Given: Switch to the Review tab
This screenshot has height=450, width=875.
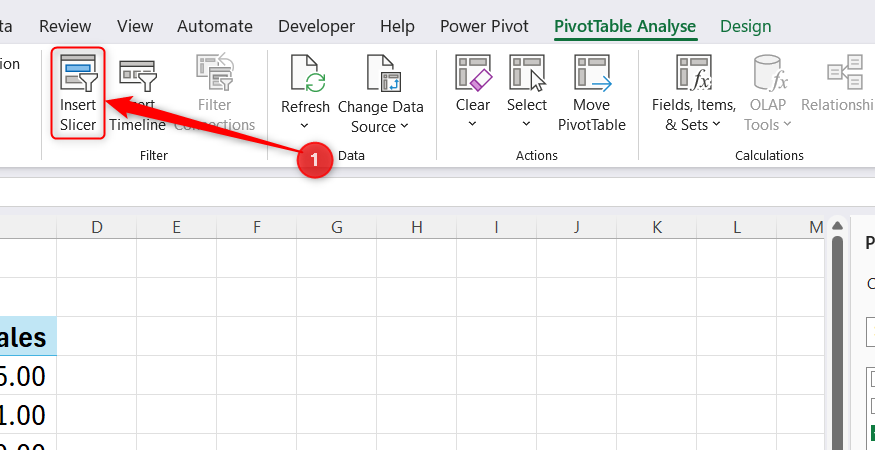Looking at the screenshot, I should (x=65, y=26).
